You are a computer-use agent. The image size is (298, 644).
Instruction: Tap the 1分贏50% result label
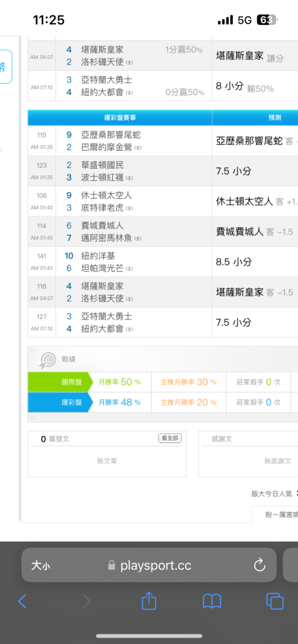tap(184, 50)
